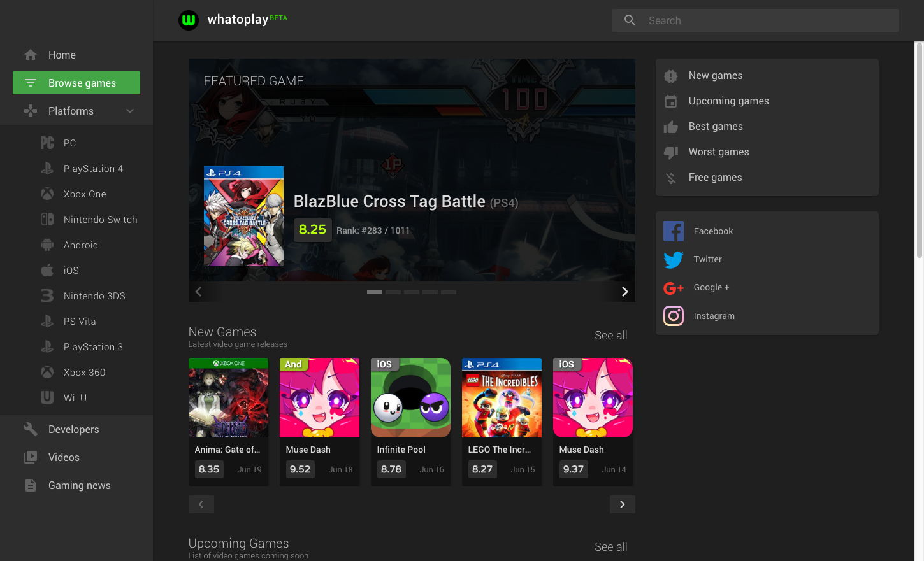Click the Google+ logo icon
924x561 pixels.
[x=674, y=288]
